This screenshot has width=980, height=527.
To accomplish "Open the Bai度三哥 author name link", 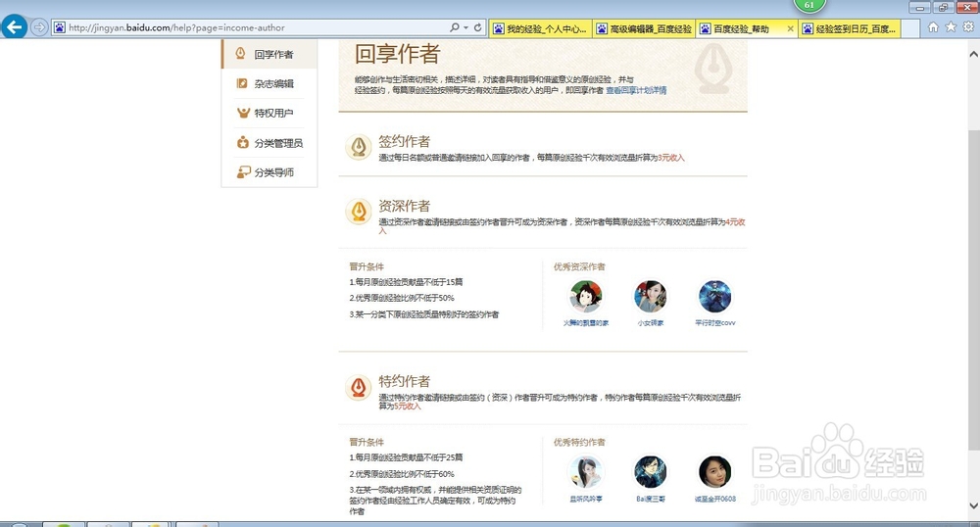I will pyautogui.click(x=650, y=499).
